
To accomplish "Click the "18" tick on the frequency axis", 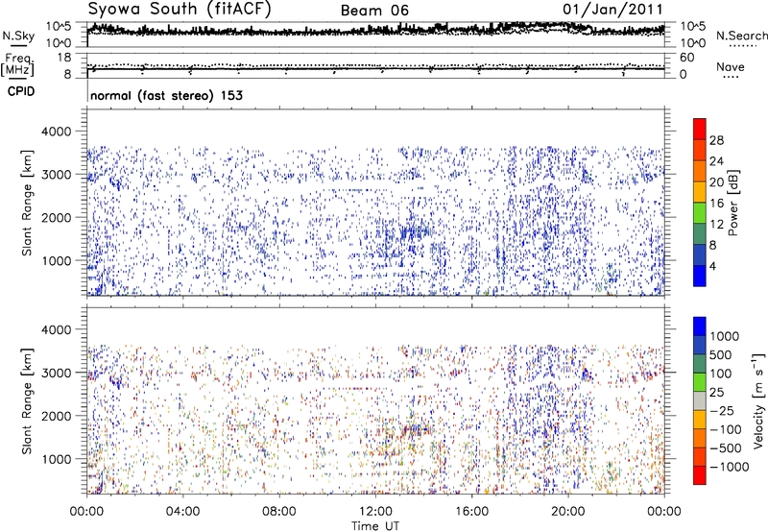I will 64,58.
